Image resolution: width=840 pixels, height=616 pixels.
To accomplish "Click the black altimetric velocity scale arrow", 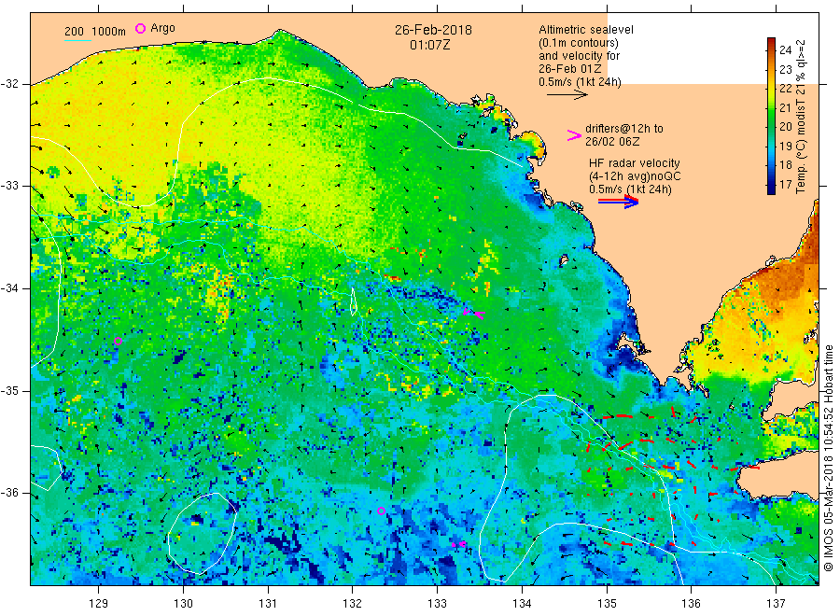I will click(x=567, y=95).
